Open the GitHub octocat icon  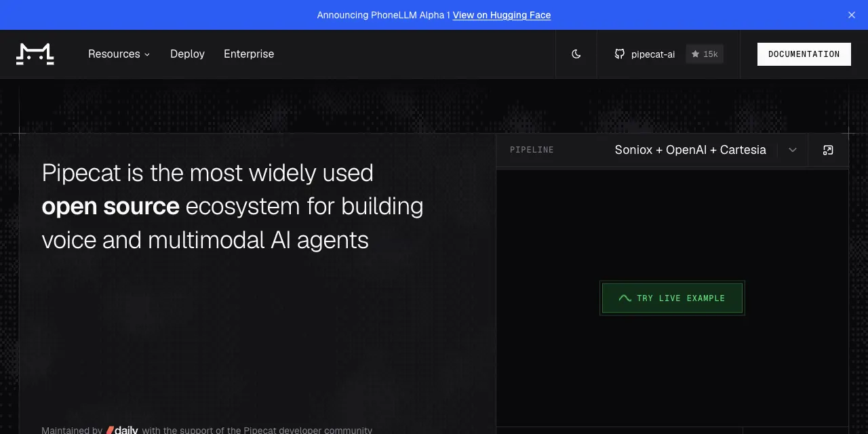[x=620, y=54]
